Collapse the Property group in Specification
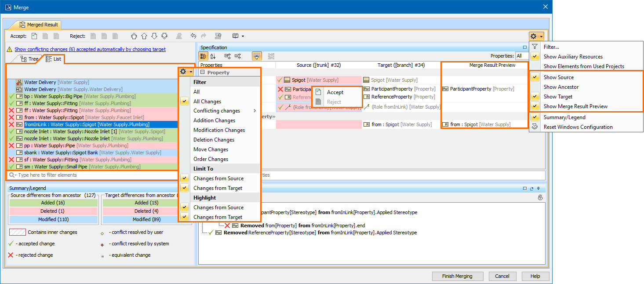The height and width of the screenshot is (284, 644). tap(203, 73)
